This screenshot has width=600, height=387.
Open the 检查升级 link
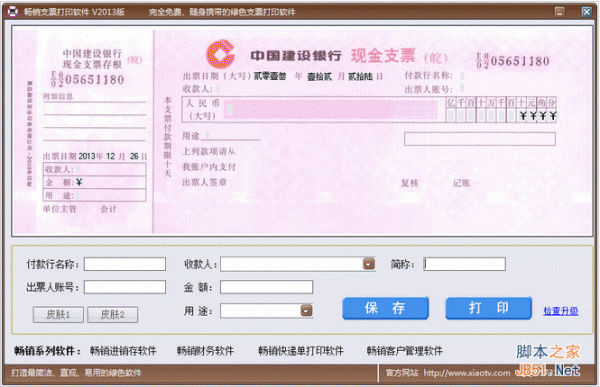coord(561,311)
